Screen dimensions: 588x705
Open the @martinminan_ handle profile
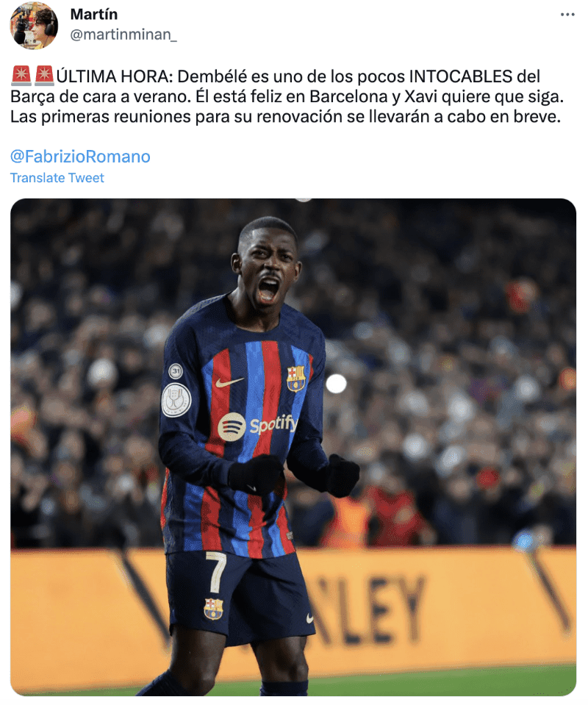pyautogui.click(x=123, y=35)
